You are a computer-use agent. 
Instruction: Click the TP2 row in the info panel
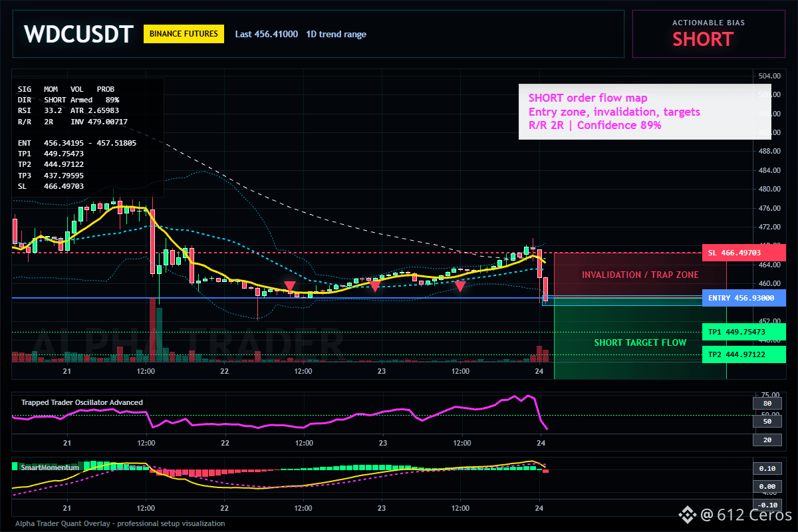point(51,164)
